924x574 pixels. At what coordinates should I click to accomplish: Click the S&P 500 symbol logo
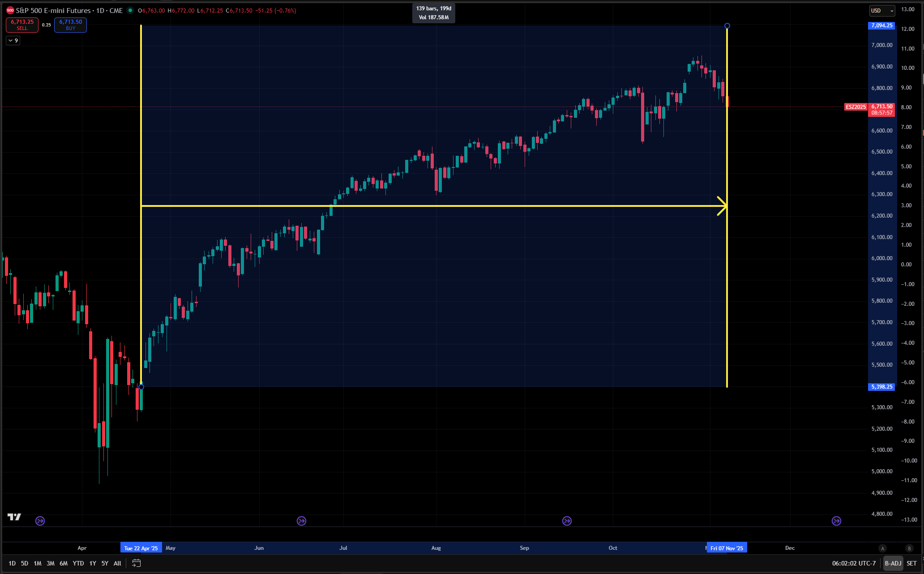[10, 10]
